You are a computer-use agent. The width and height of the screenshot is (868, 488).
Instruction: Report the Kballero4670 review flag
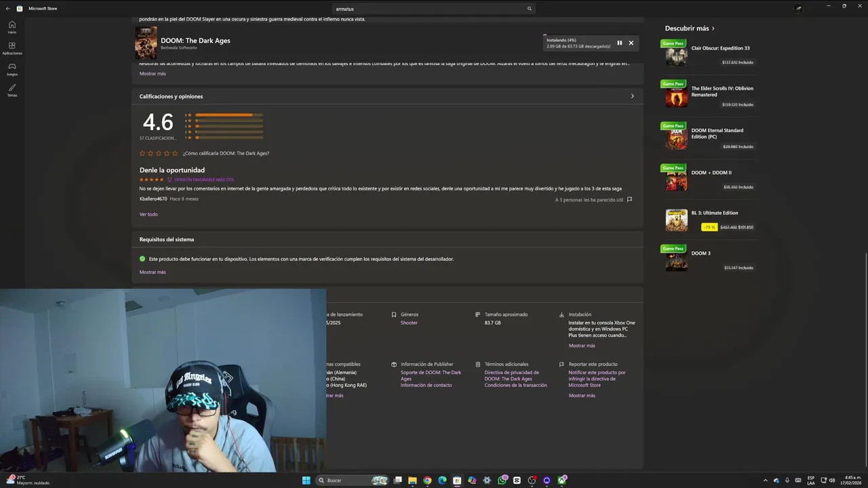630,199
